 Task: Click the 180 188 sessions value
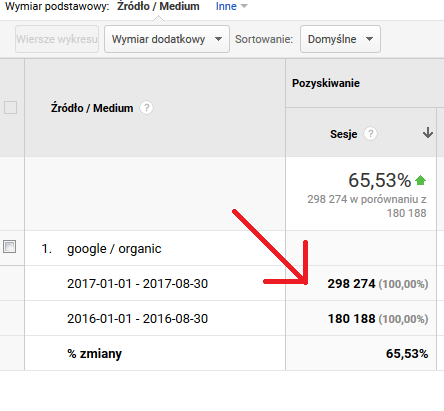click(x=352, y=319)
